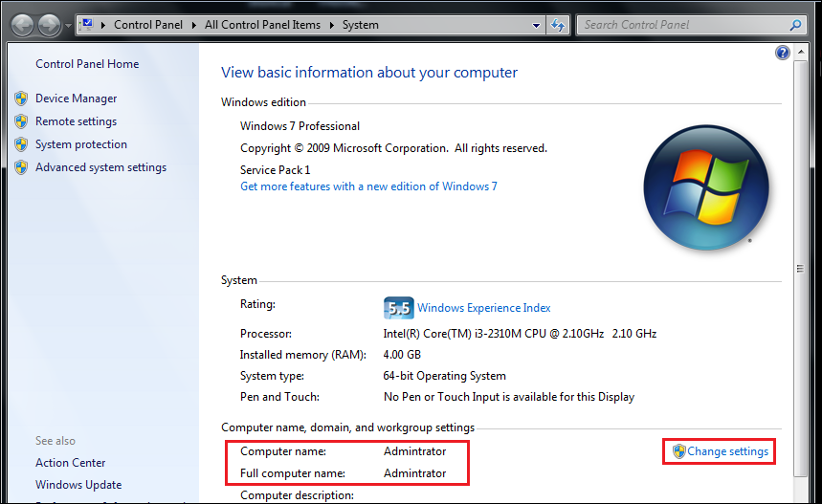Click Change settings link

(x=727, y=451)
